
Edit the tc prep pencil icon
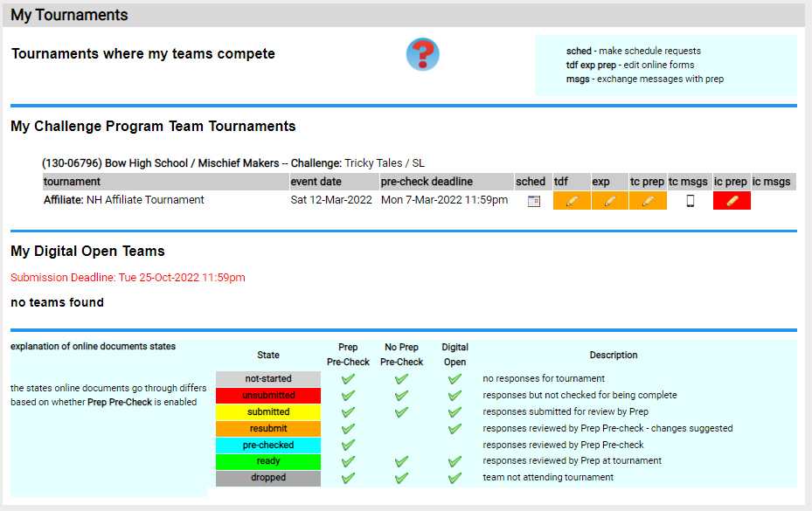(648, 201)
